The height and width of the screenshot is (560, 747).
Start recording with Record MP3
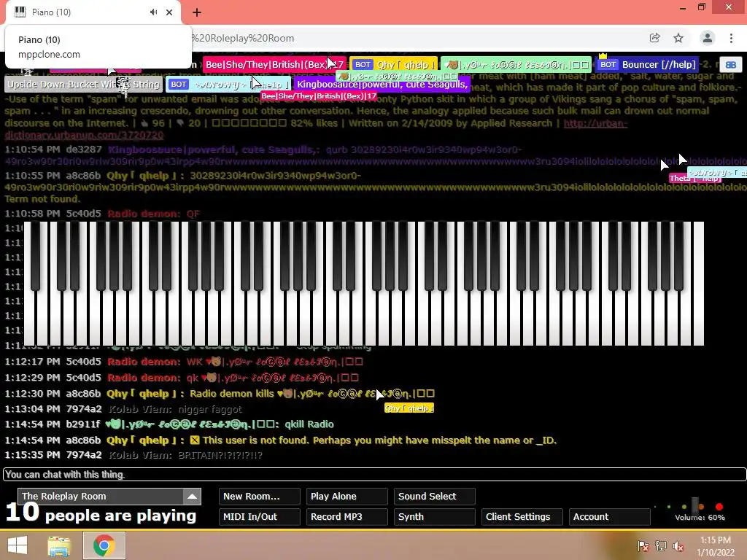click(x=347, y=517)
